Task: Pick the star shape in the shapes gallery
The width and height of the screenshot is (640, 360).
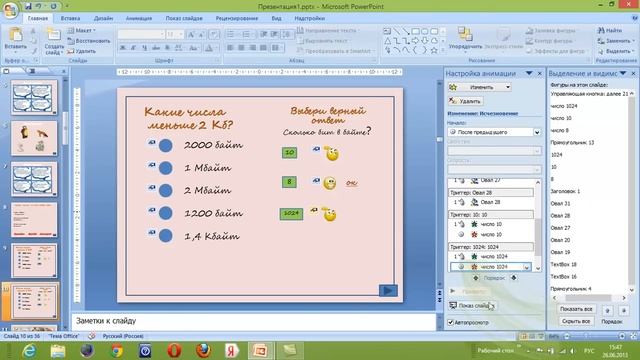Action: point(434,50)
